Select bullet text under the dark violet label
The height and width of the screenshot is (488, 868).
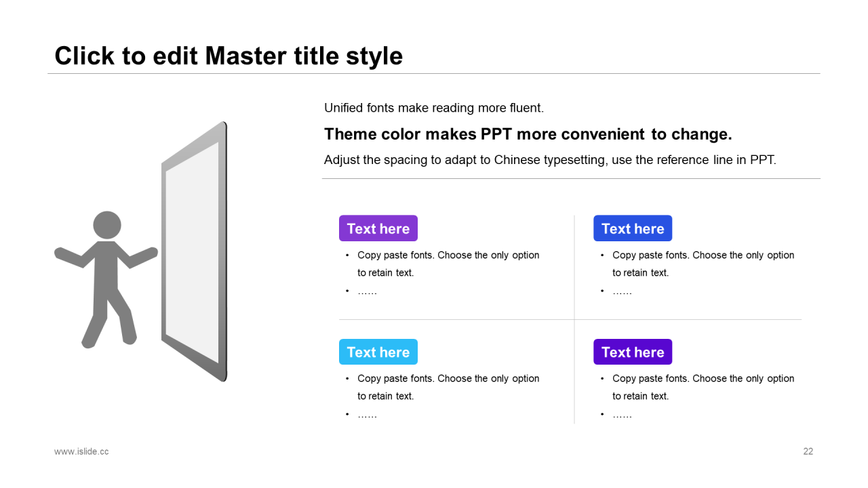coord(703,387)
